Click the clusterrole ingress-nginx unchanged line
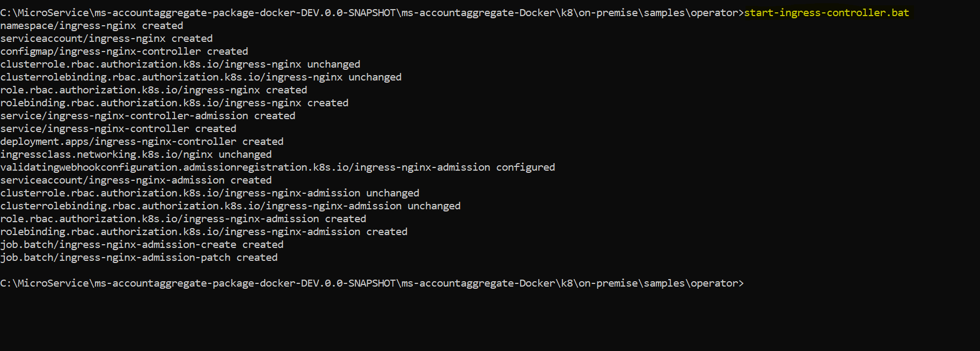Image resolution: width=980 pixels, height=351 pixels. click(x=180, y=64)
